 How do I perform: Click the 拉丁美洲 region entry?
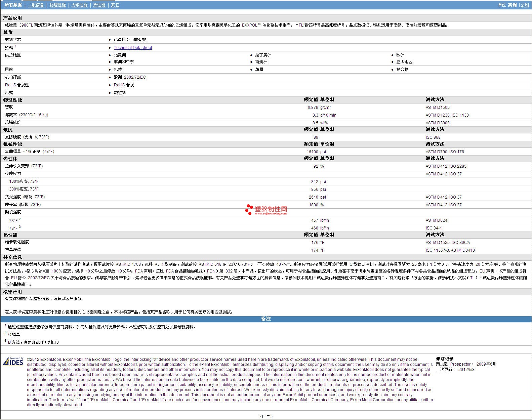coord(263,55)
